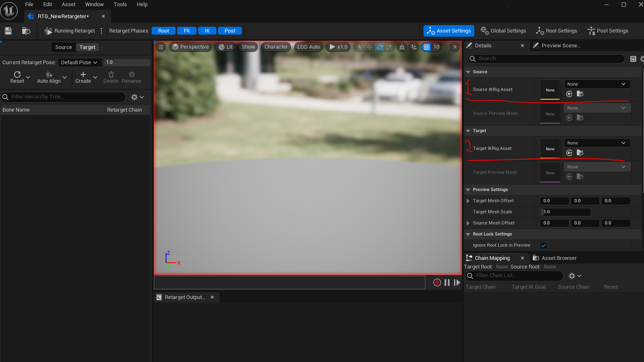Switch to the Asset Browser tab
The width and height of the screenshot is (644, 362).
coord(555,258)
